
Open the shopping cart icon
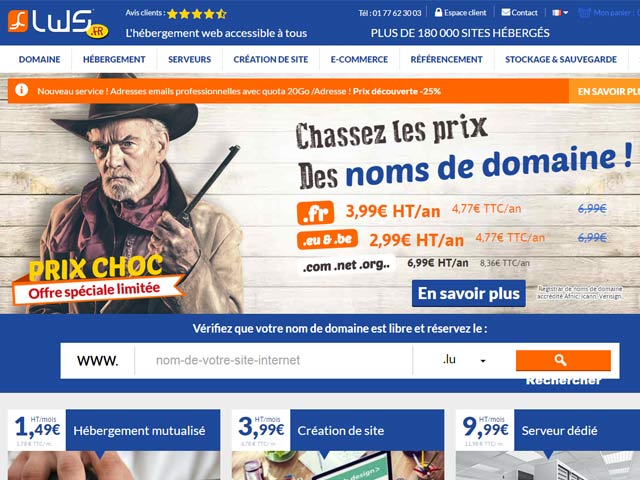pos(584,13)
